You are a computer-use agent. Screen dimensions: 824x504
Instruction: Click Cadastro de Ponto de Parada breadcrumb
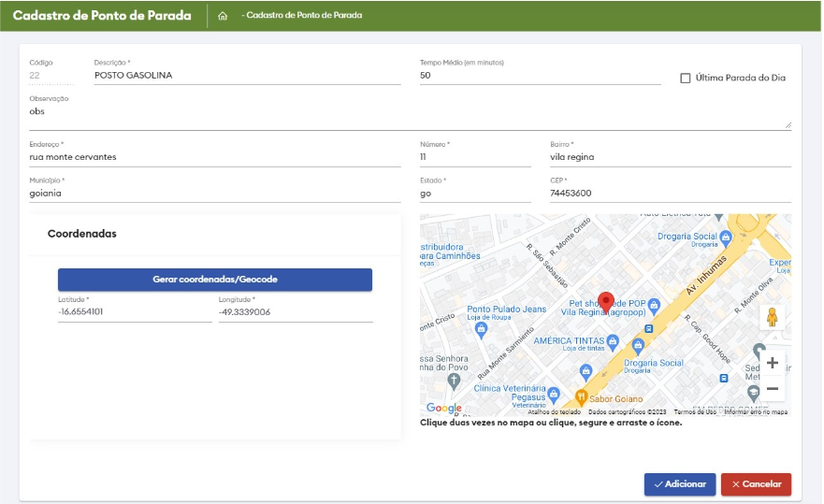[x=303, y=16]
